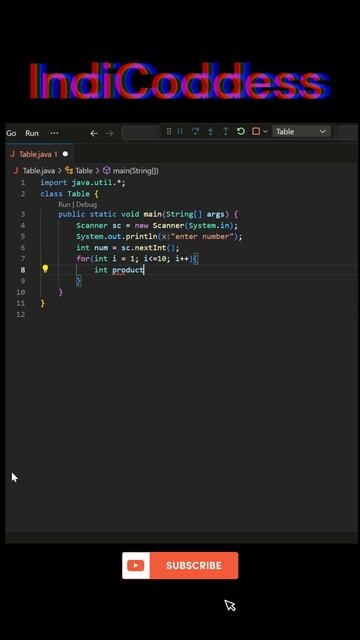The image size is (360, 640).
Task: Click the Subscribe button
Action: (180, 565)
